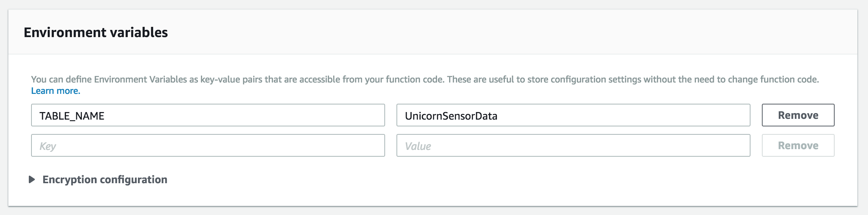
Task: Click the greyed-out Remove button
Action: click(x=798, y=145)
